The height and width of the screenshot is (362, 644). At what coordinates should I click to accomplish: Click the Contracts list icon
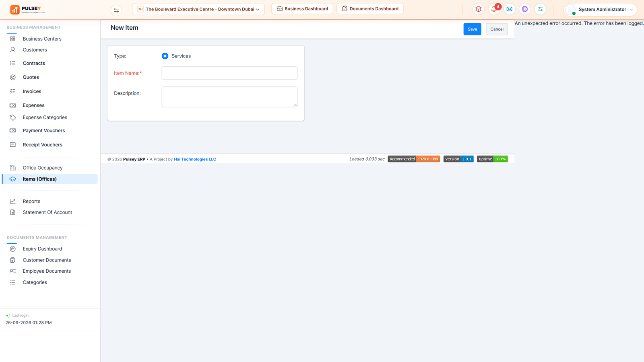[x=13, y=63]
